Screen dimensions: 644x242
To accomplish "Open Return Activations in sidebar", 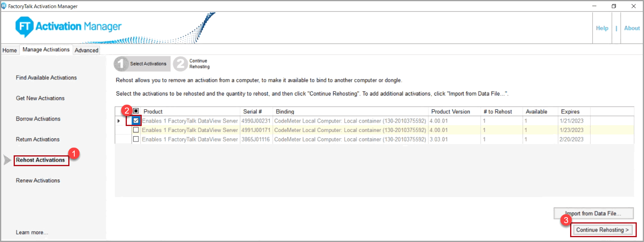I will (38, 139).
